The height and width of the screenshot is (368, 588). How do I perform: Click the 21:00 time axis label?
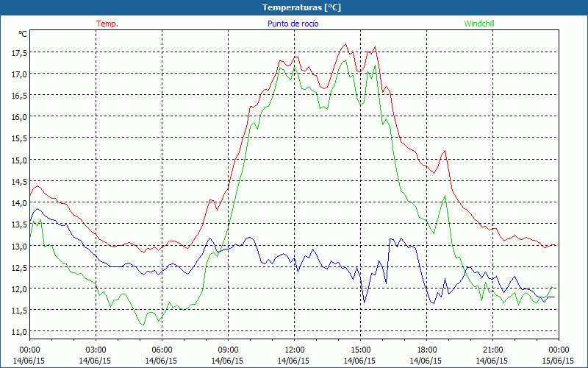(492, 350)
